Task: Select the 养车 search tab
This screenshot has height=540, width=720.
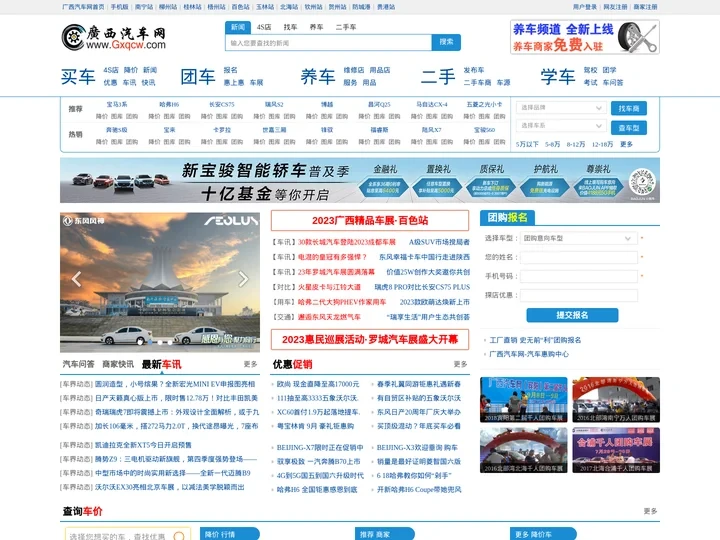Action: pyautogui.click(x=316, y=27)
